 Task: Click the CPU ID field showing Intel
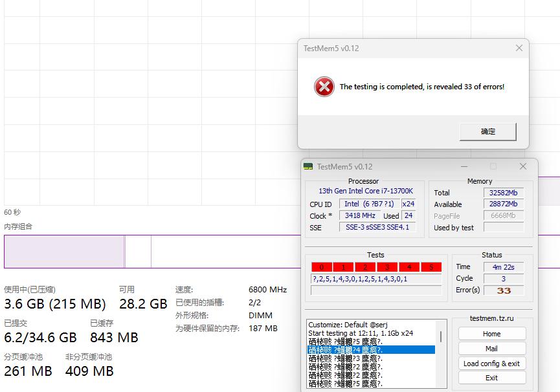point(369,204)
